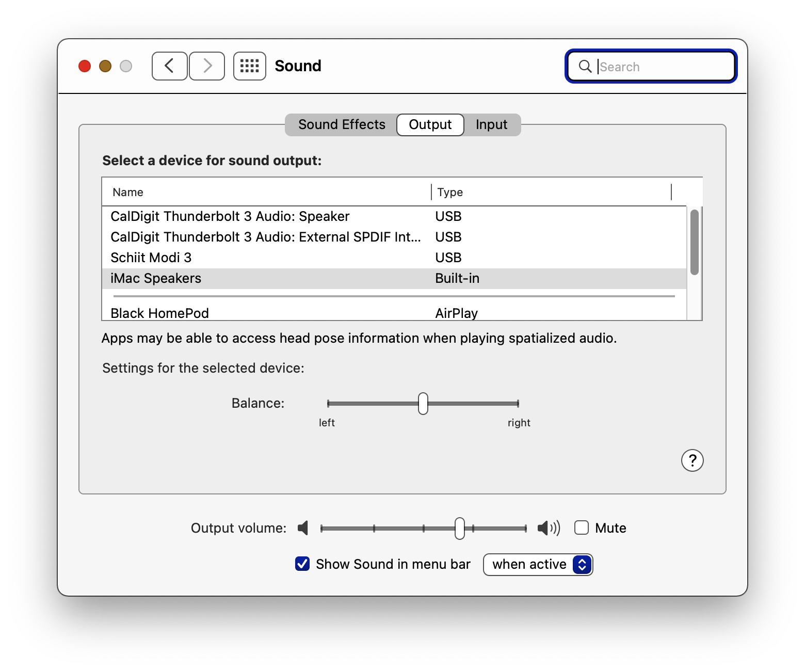Open the "when active" dropdown menu

(x=538, y=565)
